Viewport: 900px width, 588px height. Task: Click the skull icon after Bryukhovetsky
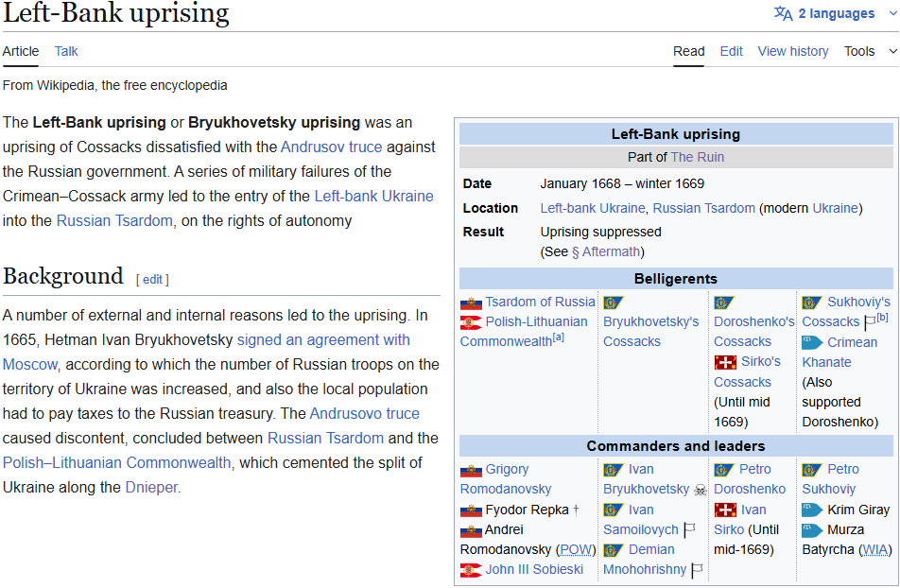coord(701,490)
